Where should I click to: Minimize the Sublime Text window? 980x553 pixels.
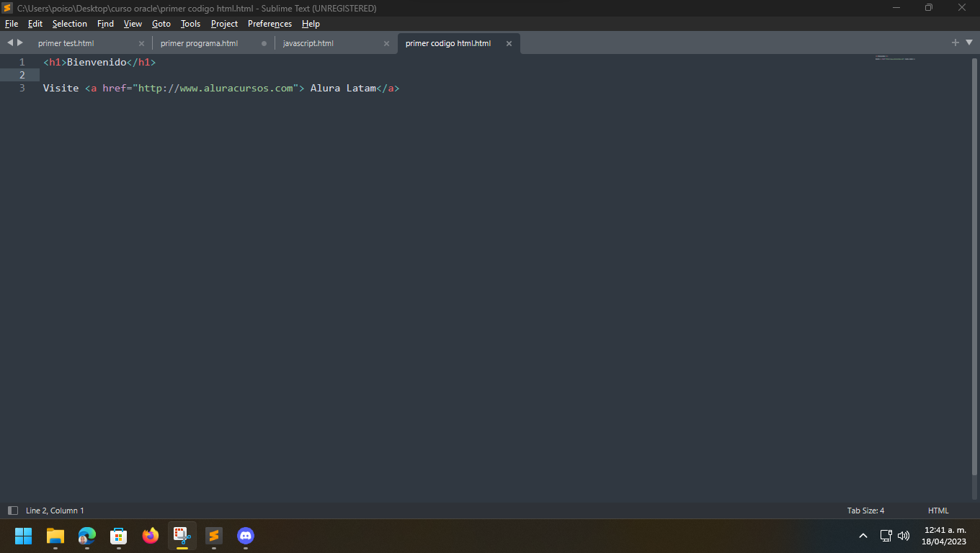point(897,8)
